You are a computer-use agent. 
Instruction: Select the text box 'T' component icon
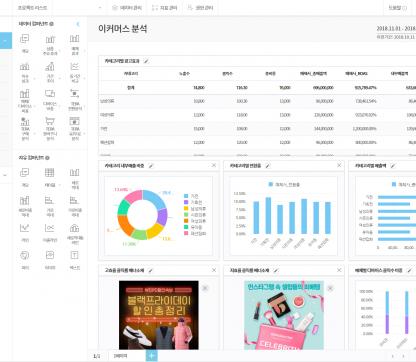[x=74, y=255]
